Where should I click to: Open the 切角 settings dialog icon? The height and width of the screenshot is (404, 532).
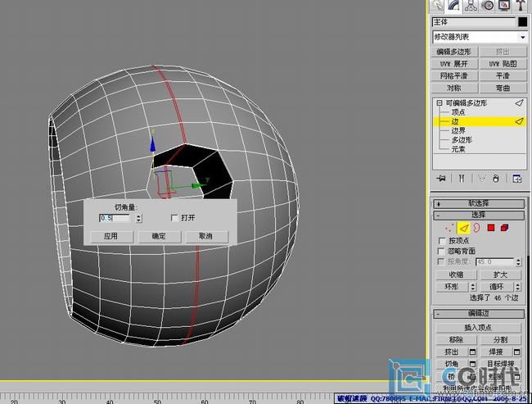(x=472, y=364)
